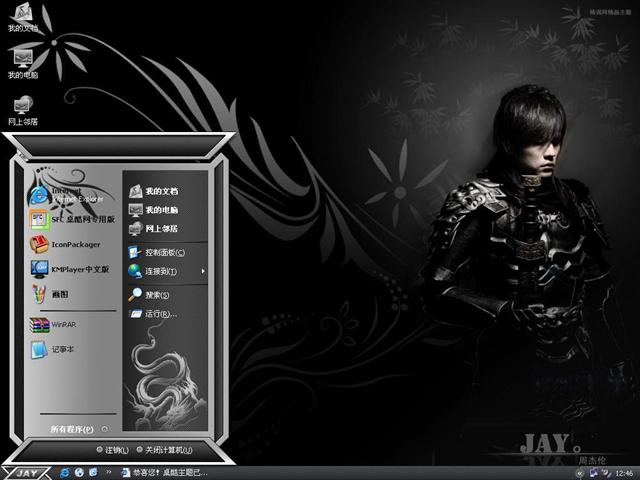This screenshot has height=480, width=640.
Task: Open SFC 桌酷网专用版 in the Start menu
Action: (x=72, y=219)
